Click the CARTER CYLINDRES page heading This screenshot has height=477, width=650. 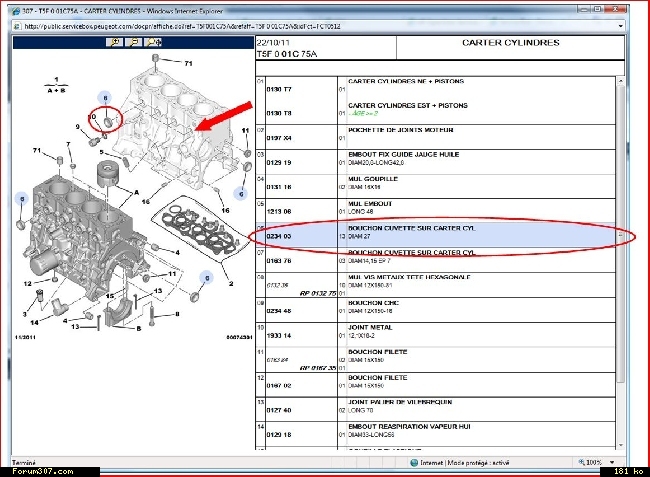click(511, 42)
